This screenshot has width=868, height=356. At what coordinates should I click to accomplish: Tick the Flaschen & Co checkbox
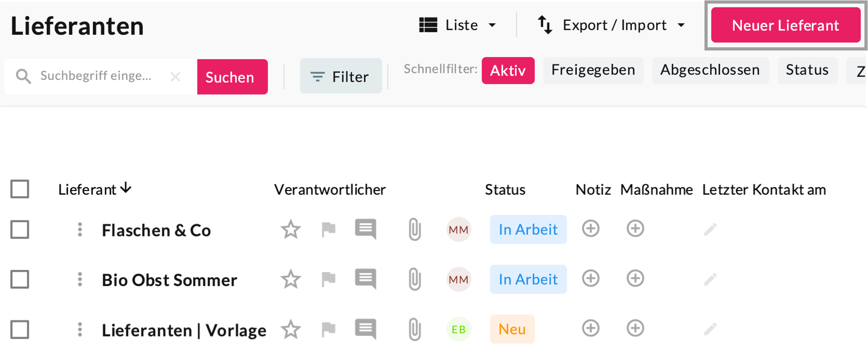19,230
